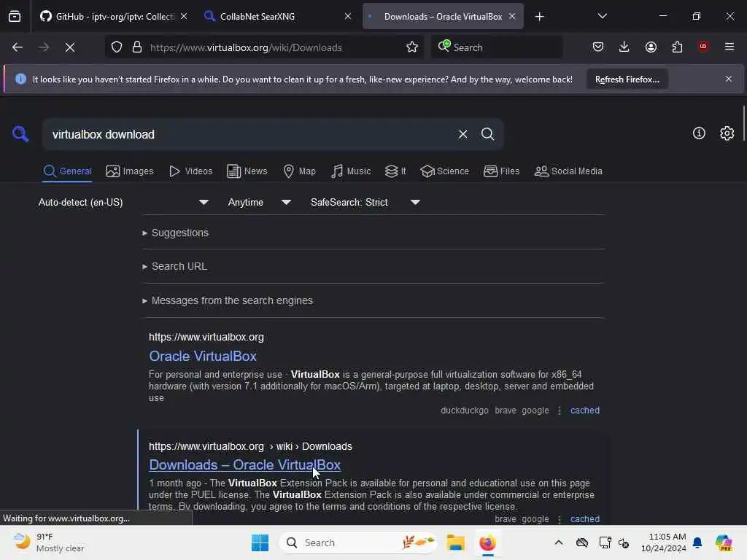The width and height of the screenshot is (747, 560).
Task: Go back to the previous page
Action: coord(18,47)
